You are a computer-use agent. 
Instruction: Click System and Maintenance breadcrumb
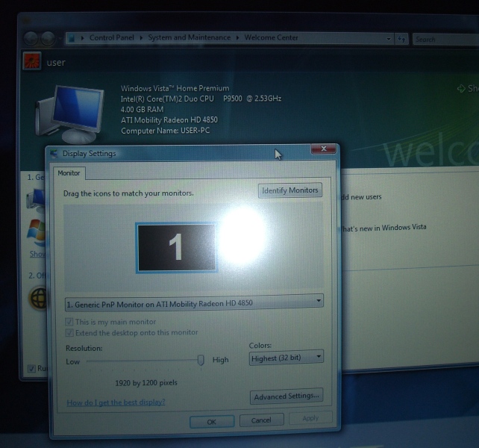[190, 37]
